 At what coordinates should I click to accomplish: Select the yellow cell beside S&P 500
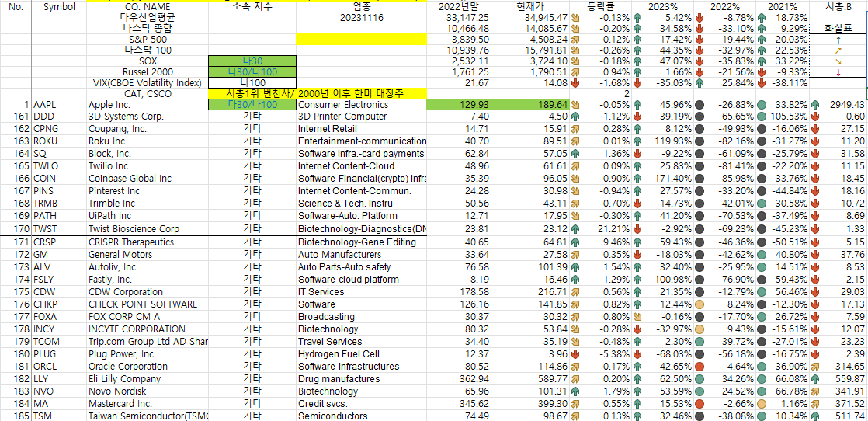[362, 40]
